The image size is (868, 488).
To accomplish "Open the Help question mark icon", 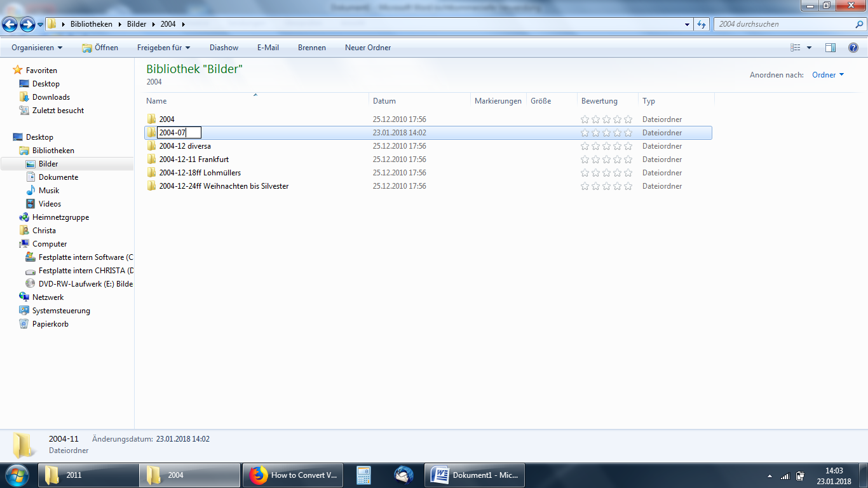I will click(853, 48).
